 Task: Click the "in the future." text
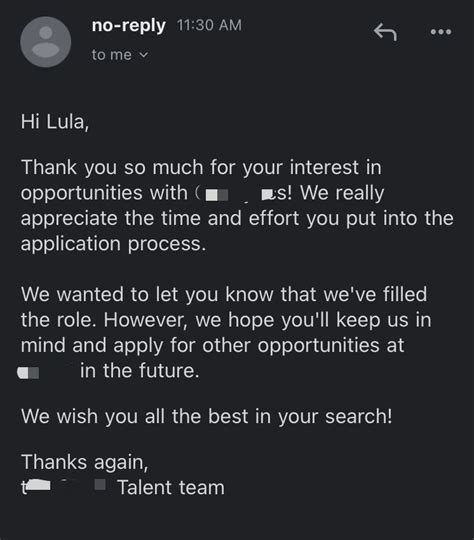[140, 371]
